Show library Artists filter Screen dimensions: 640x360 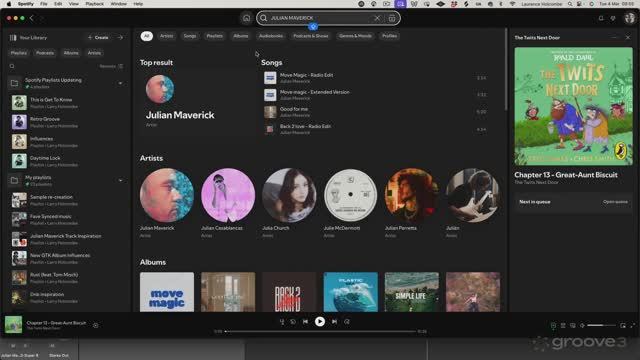pos(94,53)
